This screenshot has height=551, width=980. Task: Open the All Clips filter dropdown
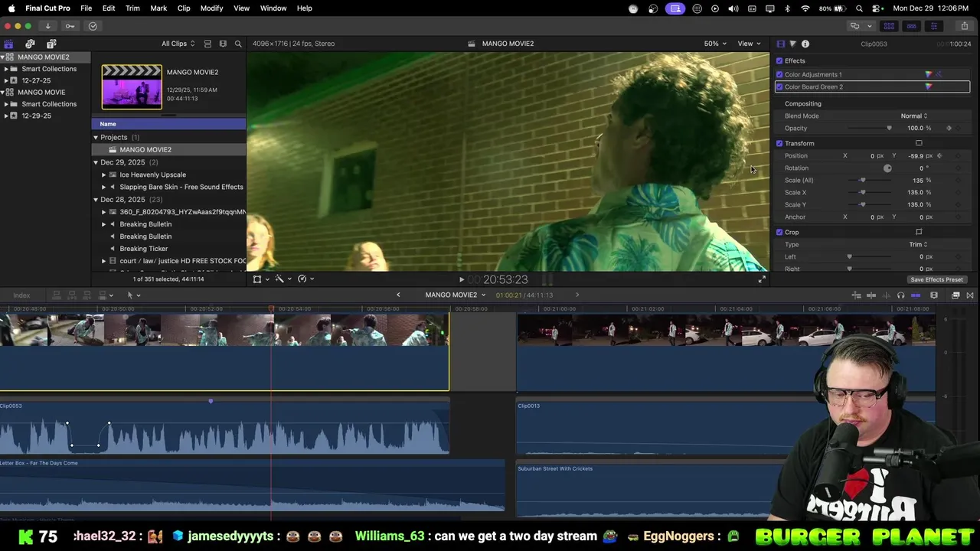tap(178, 44)
